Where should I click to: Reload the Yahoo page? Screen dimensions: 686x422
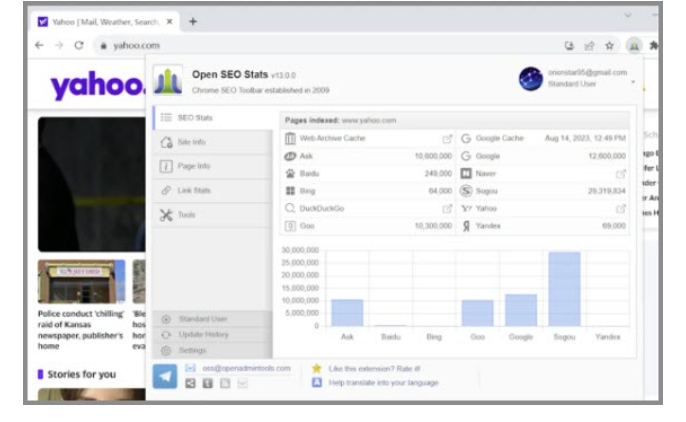pos(79,45)
